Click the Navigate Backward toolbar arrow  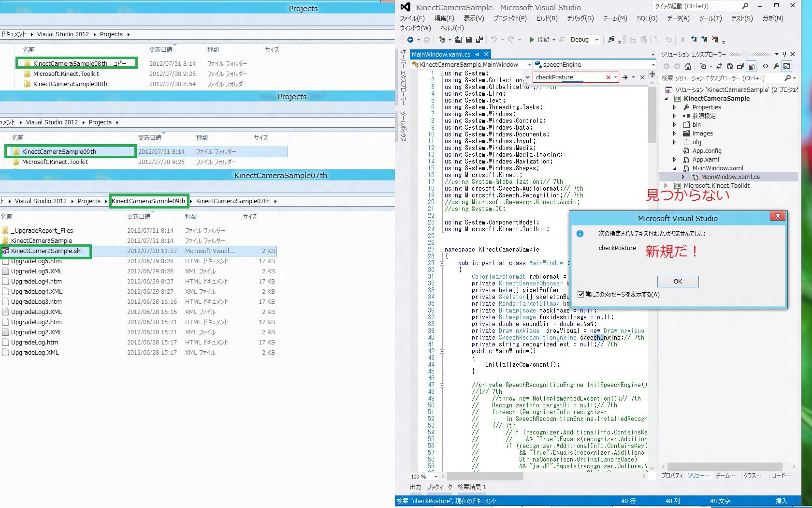[x=410, y=40]
